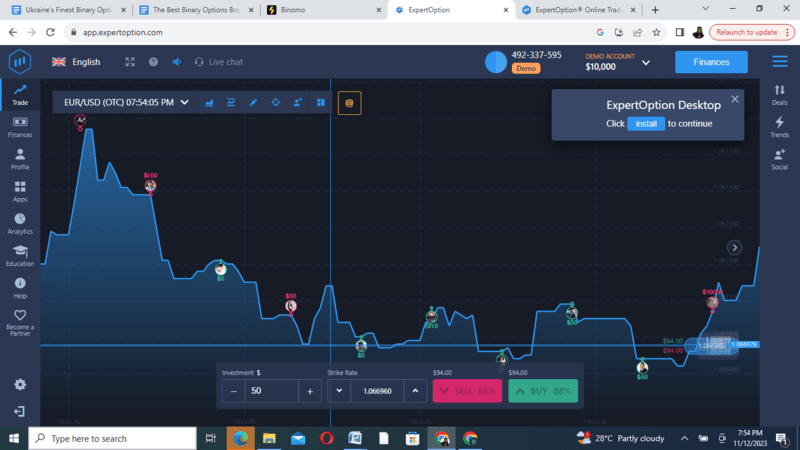Click the taskbar search box
This screenshot has width=800, height=450.
pyautogui.click(x=112, y=438)
